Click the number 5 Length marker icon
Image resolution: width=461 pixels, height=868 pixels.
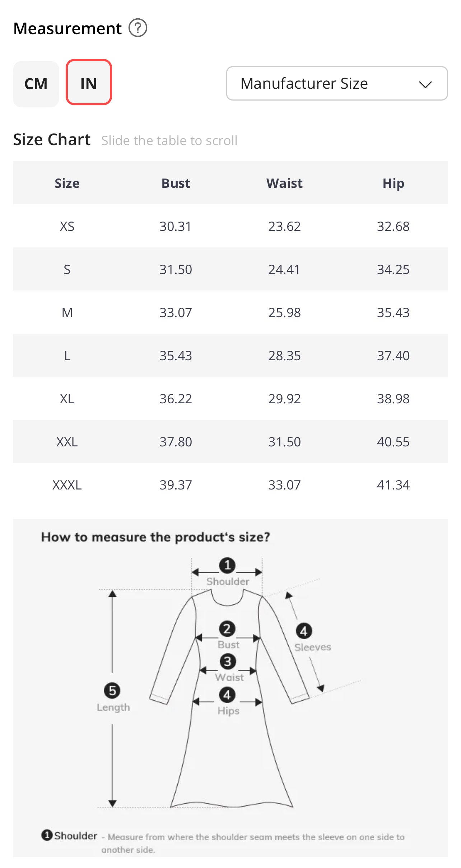112,690
